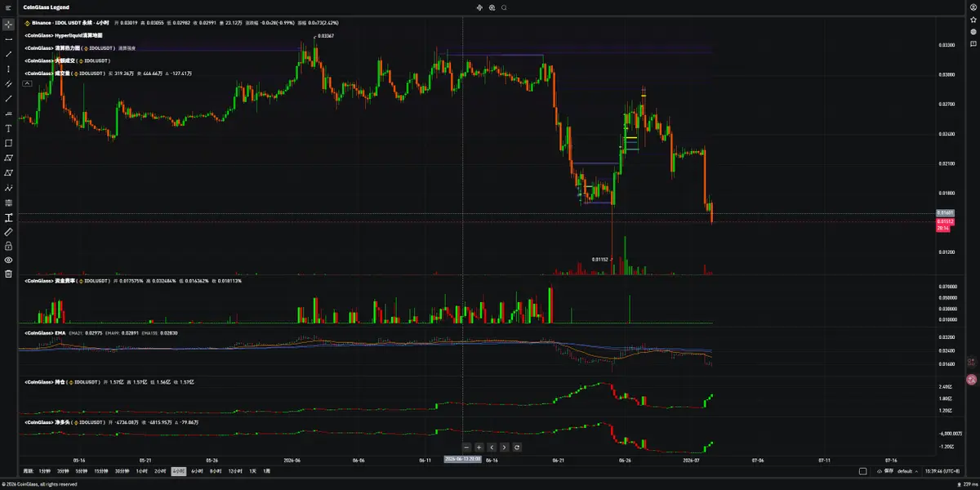Switch to the 1天 timeframe
Screen dimensions: 980x490
point(252,471)
